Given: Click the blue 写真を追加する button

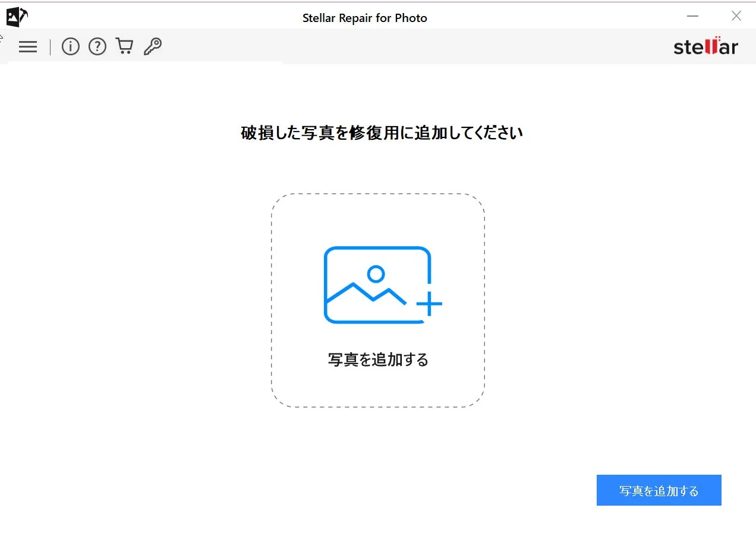Looking at the screenshot, I should (659, 490).
